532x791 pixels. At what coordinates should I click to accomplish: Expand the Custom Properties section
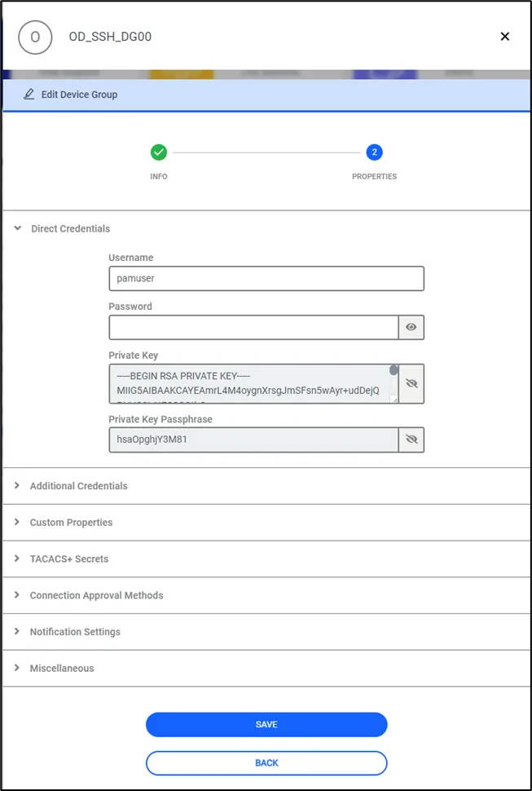click(x=266, y=522)
